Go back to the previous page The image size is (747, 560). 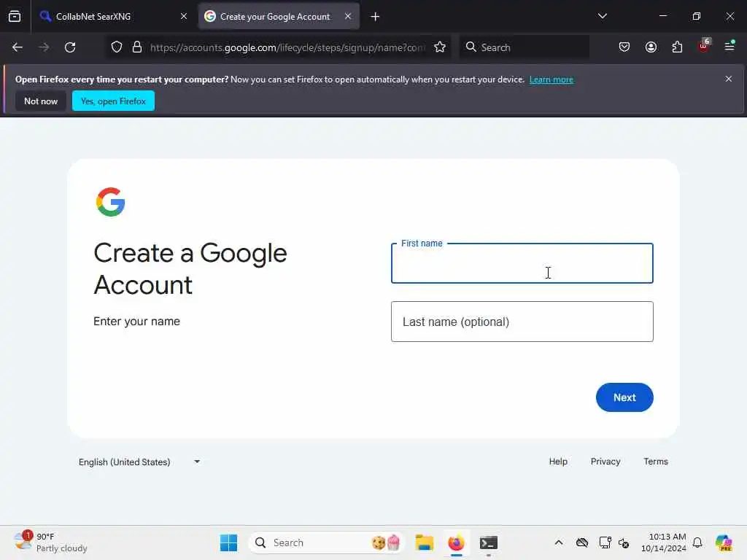pyautogui.click(x=18, y=47)
